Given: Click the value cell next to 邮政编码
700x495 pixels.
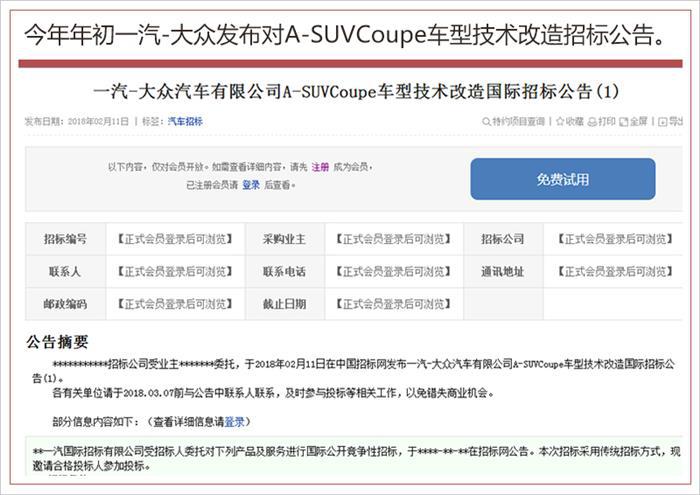Looking at the screenshot, I should click(x=175, y=304).
